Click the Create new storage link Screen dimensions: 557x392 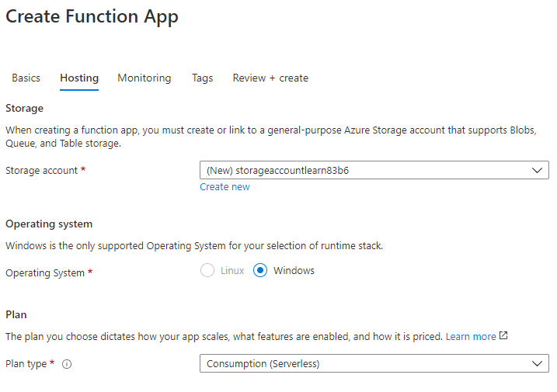225,187
